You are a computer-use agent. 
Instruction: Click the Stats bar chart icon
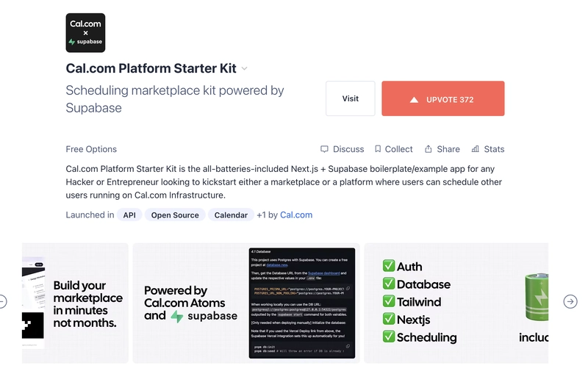475,149
